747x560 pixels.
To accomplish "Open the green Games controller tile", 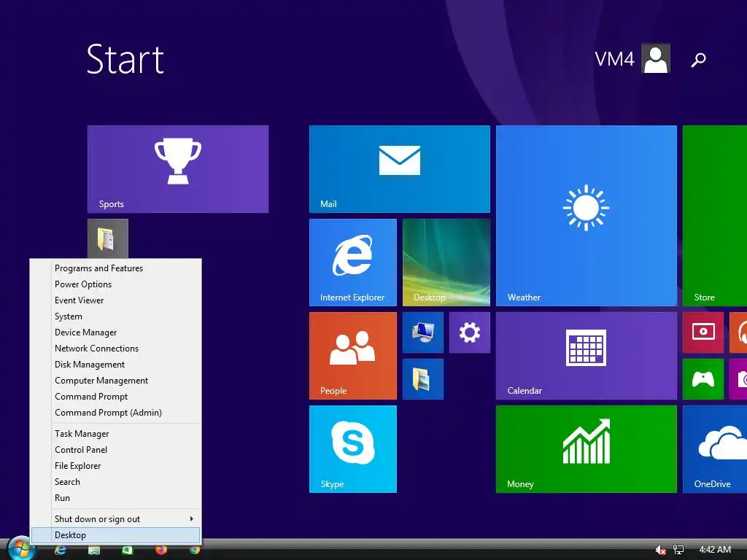I will click(x=703, y=379).
